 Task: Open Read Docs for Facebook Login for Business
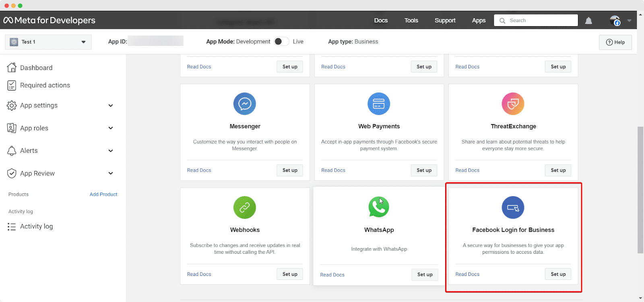[x=467, y=274]
